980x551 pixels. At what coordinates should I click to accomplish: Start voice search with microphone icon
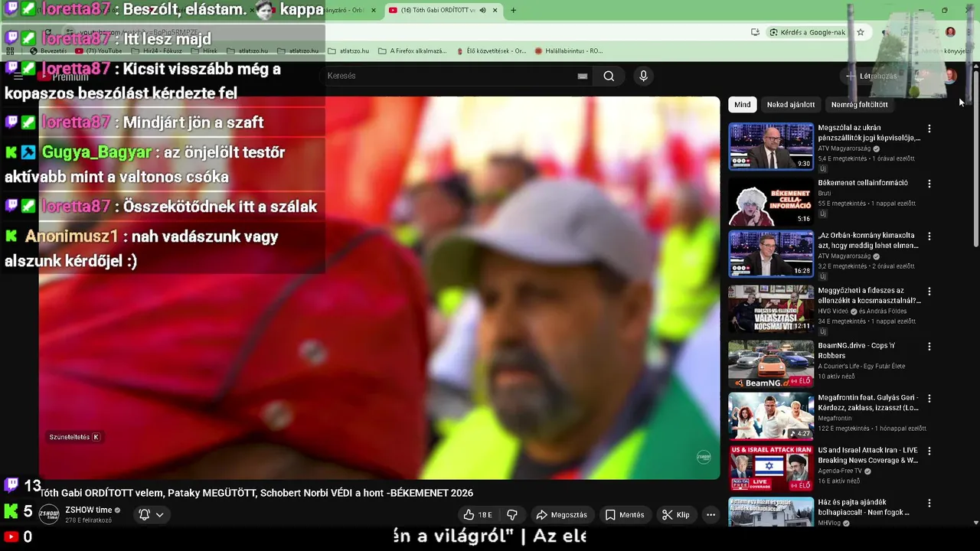click(643, 76)
